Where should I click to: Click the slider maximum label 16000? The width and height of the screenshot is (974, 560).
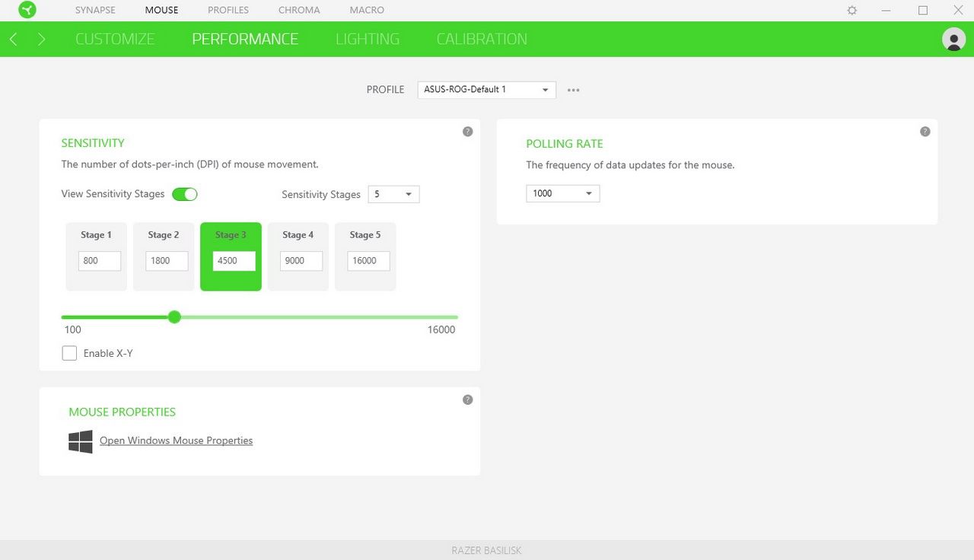[x=441, y=329]
